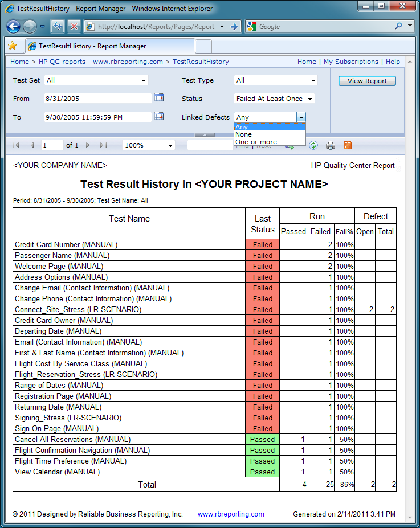Click the Home link at top right

tap(307, 62)
